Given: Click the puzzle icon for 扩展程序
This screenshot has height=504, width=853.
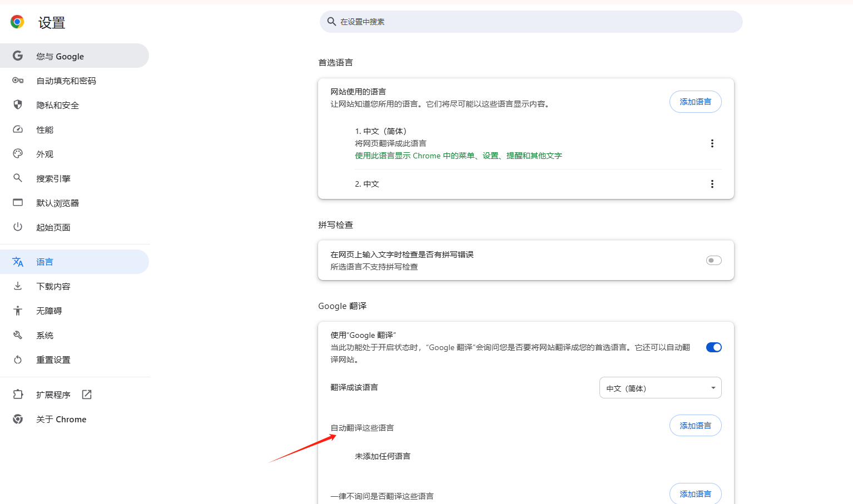Looking at the screenshot, I should (18, 395).
